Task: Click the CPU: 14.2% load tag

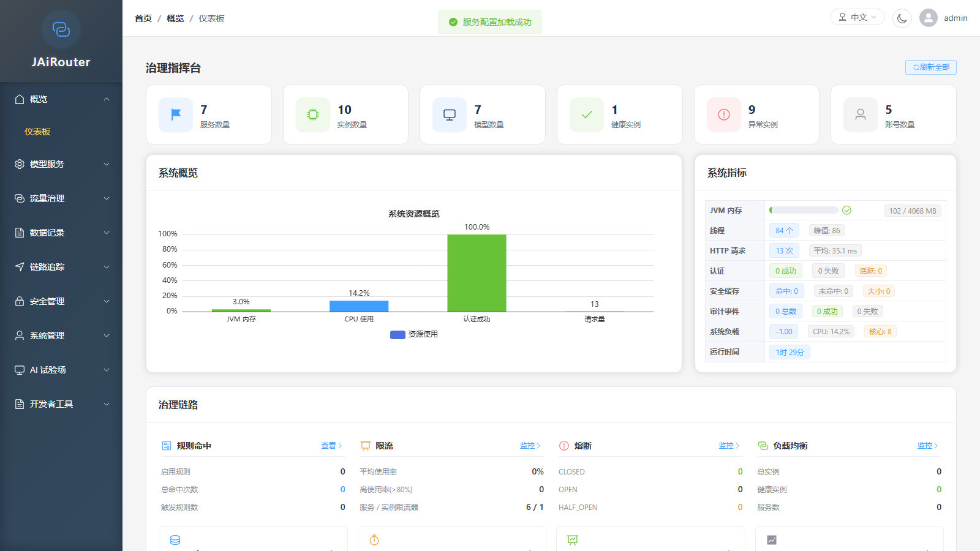Action: 831,332
